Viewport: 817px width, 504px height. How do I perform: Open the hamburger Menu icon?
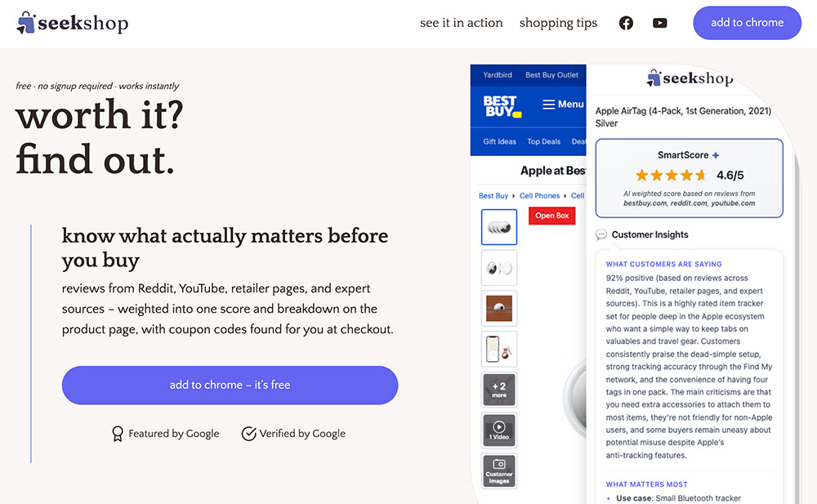click(x=548, y=105)
